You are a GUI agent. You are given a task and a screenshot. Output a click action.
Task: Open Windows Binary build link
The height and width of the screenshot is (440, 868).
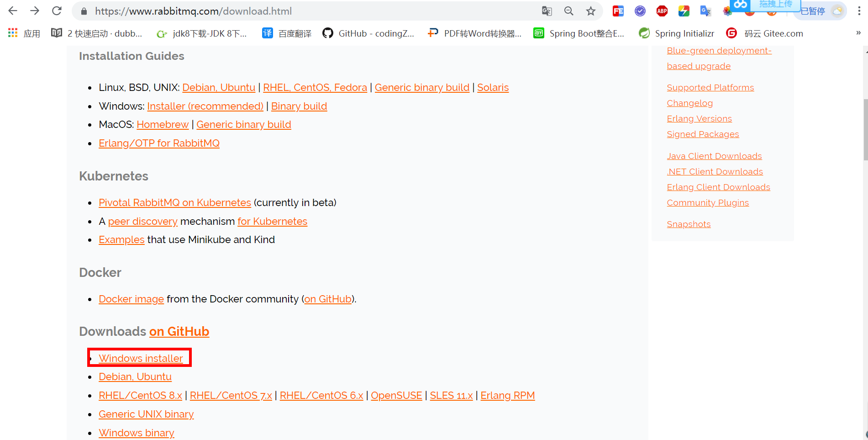(x=299, y=106)
